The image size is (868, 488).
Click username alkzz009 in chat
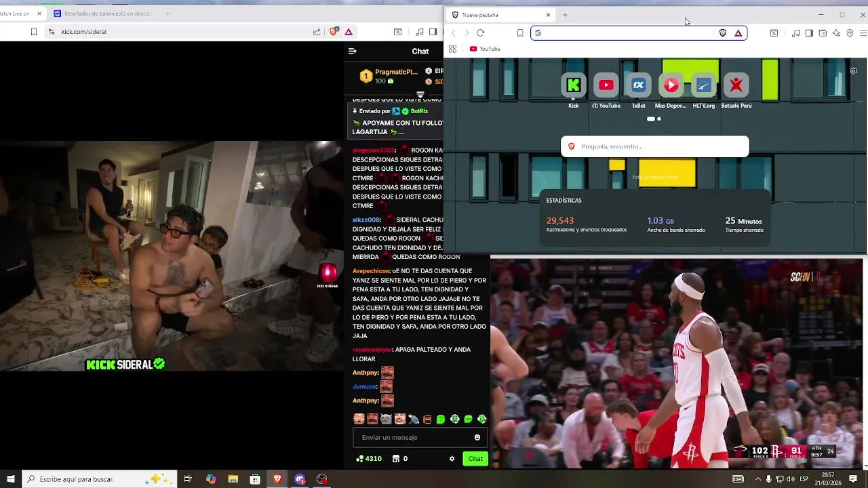[x=366, y=220]
